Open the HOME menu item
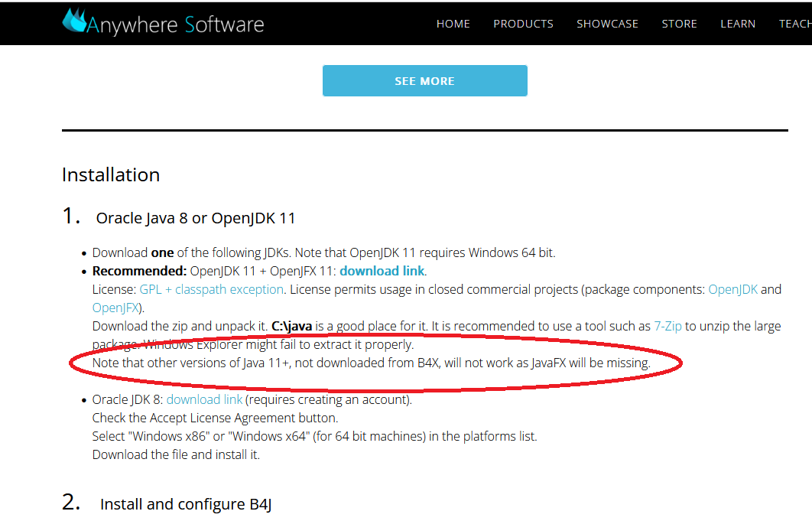 (x=453, y=24)
